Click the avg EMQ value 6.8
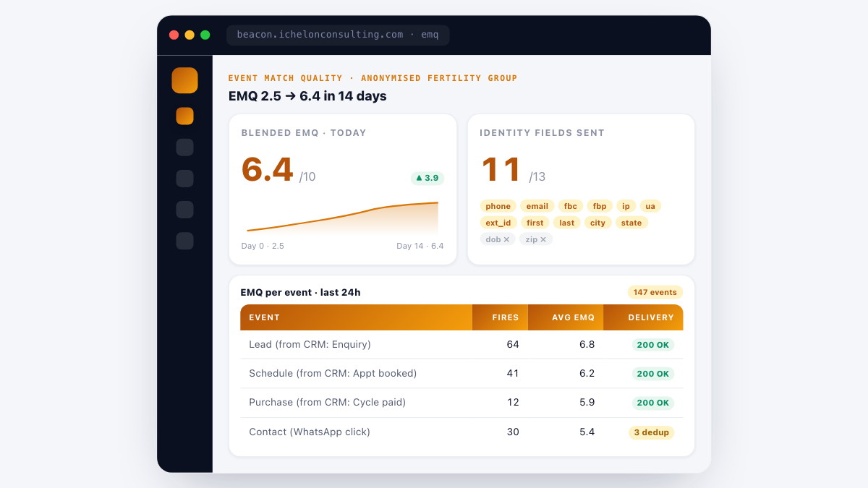The height and width of the screenshot is (488, 868). (587, 345)
